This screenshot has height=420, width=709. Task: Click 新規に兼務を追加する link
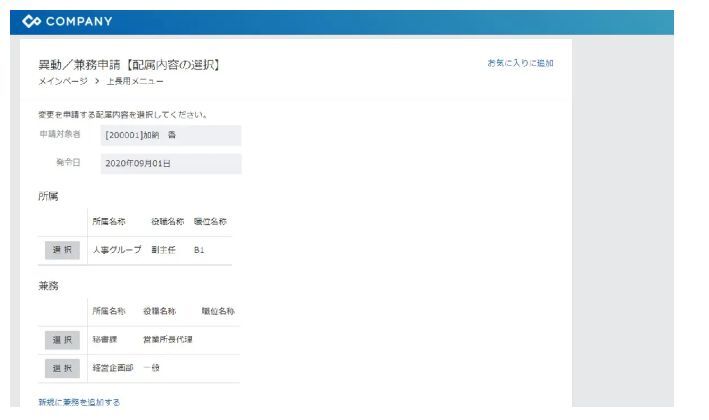click(x=79, y=402)
